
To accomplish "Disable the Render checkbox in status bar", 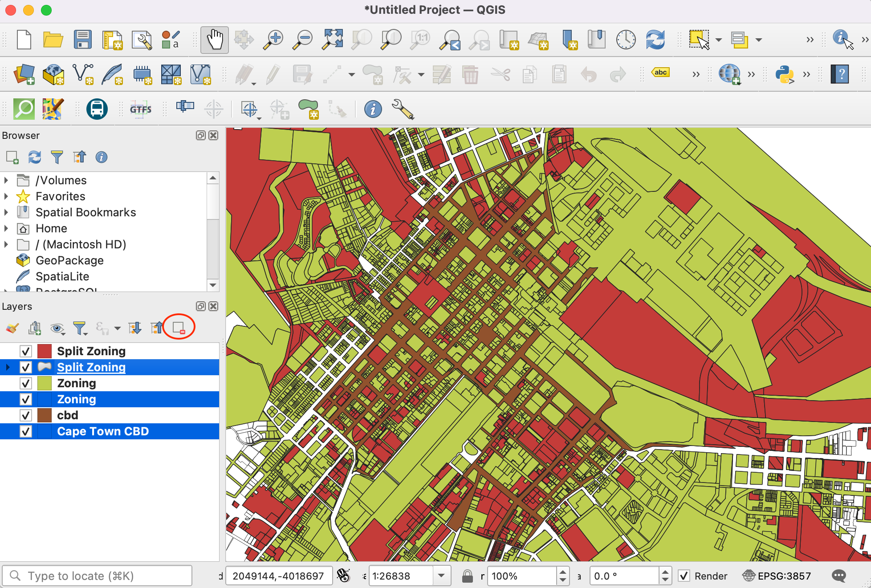I will point(684,576).
